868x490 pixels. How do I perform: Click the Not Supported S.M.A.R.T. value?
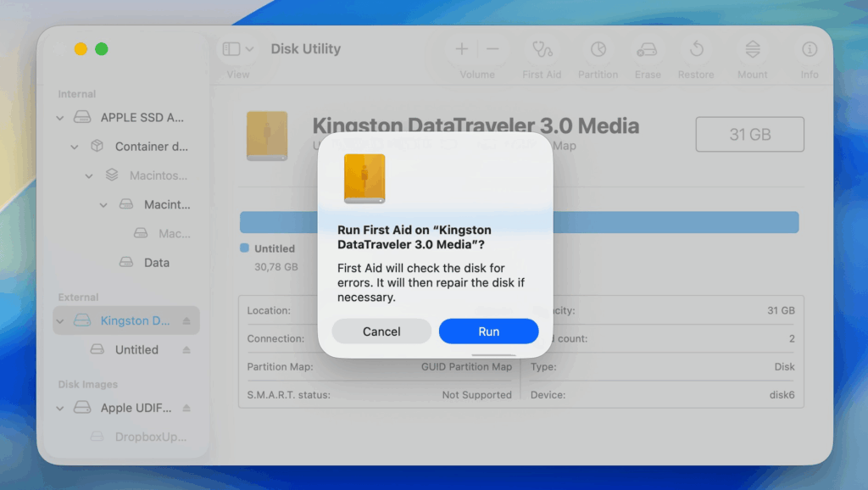tap(476, 395)
